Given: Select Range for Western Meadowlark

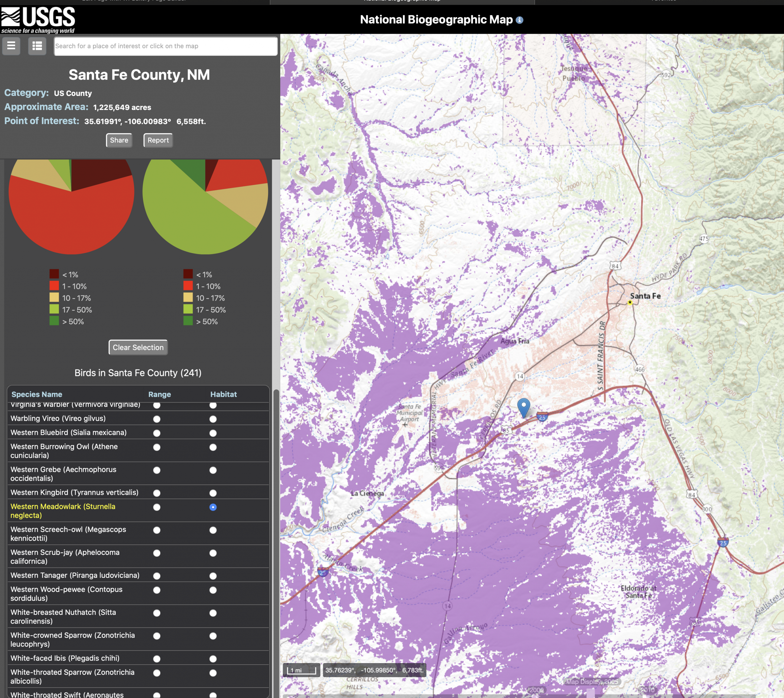Looking at the screenshot, I should [156, 507].
